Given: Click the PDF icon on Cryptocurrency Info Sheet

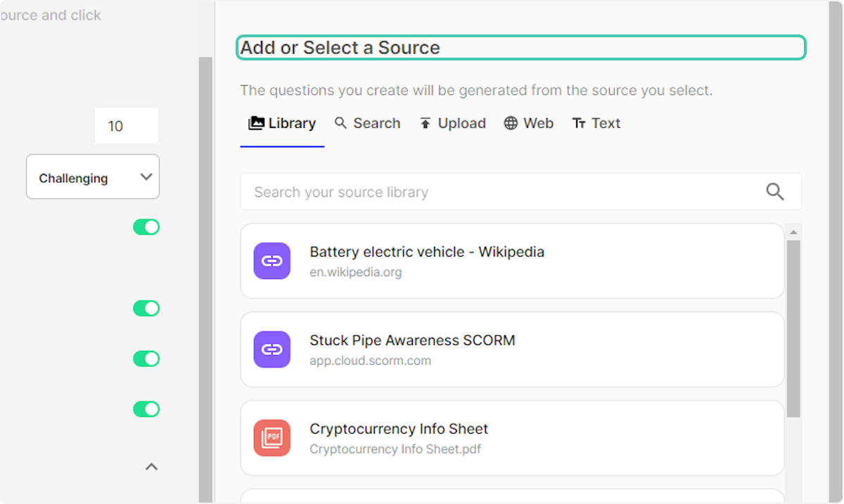Looking at the screenshot, I should [271, 437].
